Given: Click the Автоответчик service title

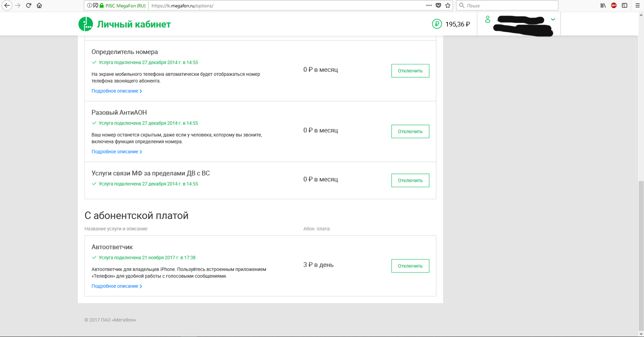Looking at the screenshot, I should click(112, 247).
